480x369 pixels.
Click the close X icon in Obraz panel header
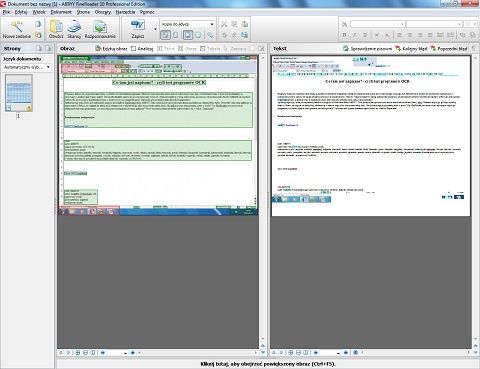[261, 48]
